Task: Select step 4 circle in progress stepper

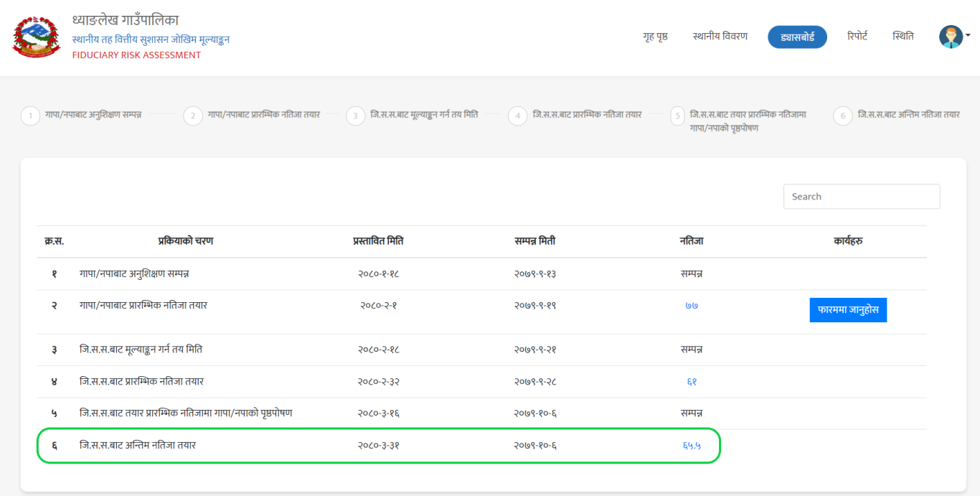Action: coord(518,116)
